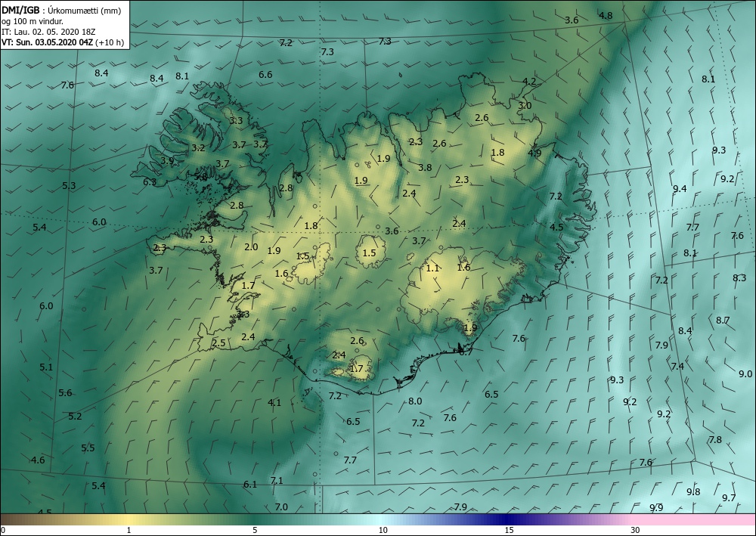Click the 2.5 value on the southwest peninsula
The image size is (756, 536).
(x=218, y=343)
